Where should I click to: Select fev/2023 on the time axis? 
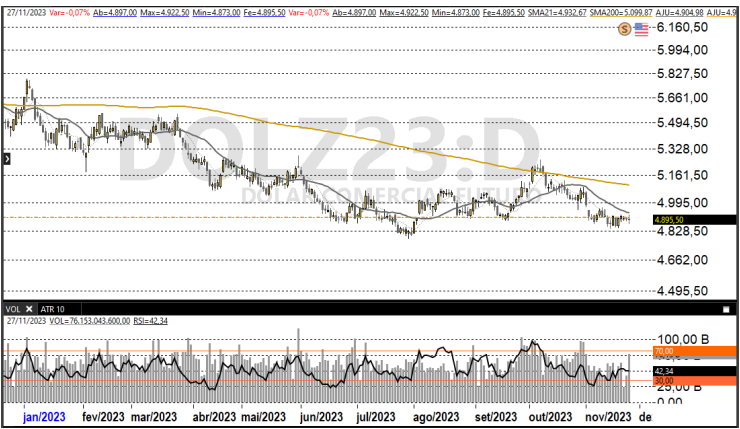[103, 417]
